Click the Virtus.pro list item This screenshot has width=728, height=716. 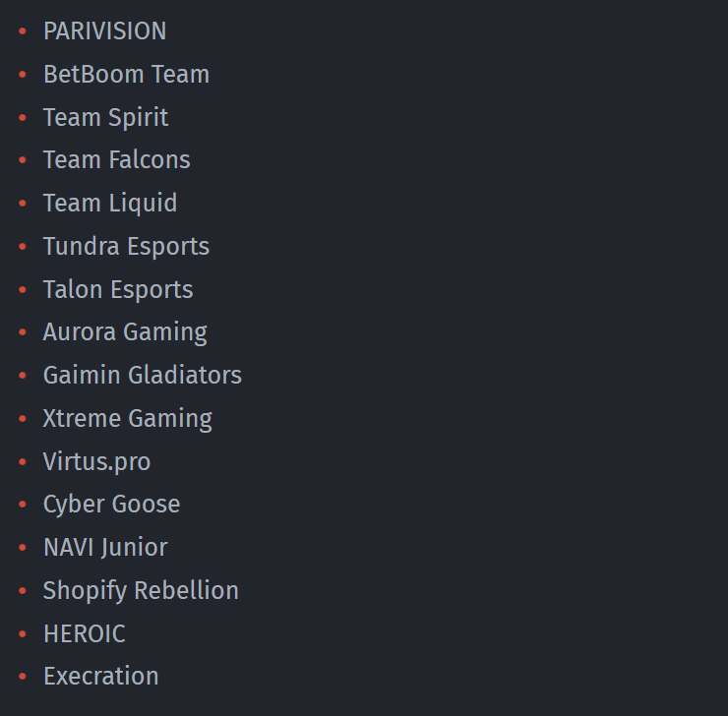[x=96, y=462]
